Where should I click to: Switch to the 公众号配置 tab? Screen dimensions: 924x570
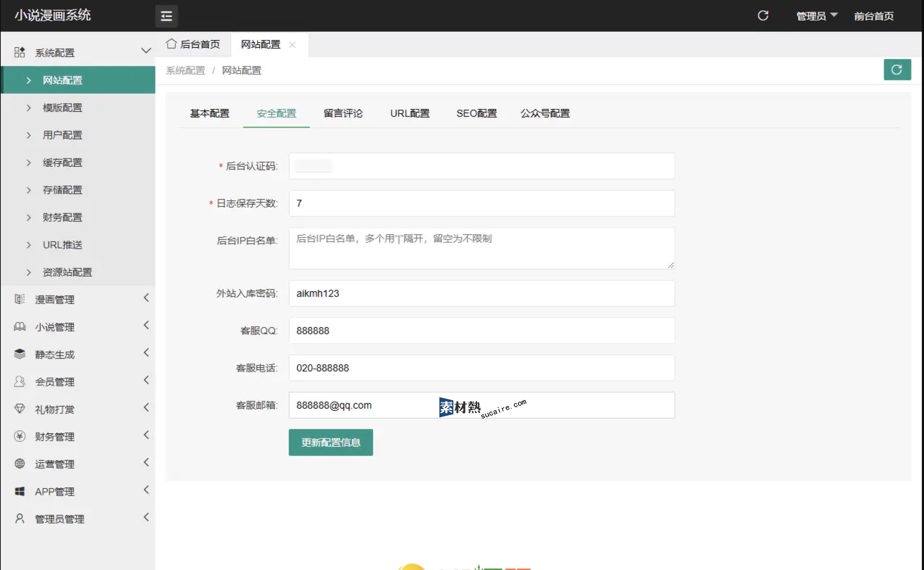(x=545, y=113)
